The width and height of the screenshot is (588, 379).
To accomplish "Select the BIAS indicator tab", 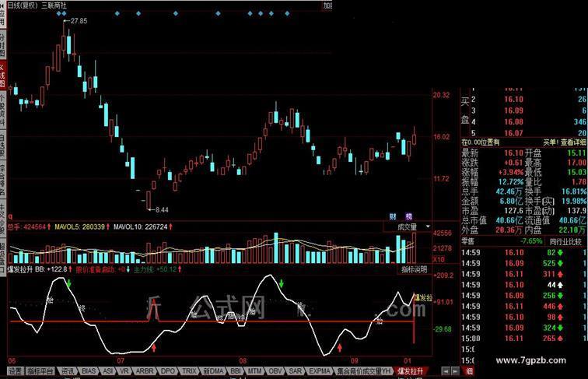I will 89,371.
